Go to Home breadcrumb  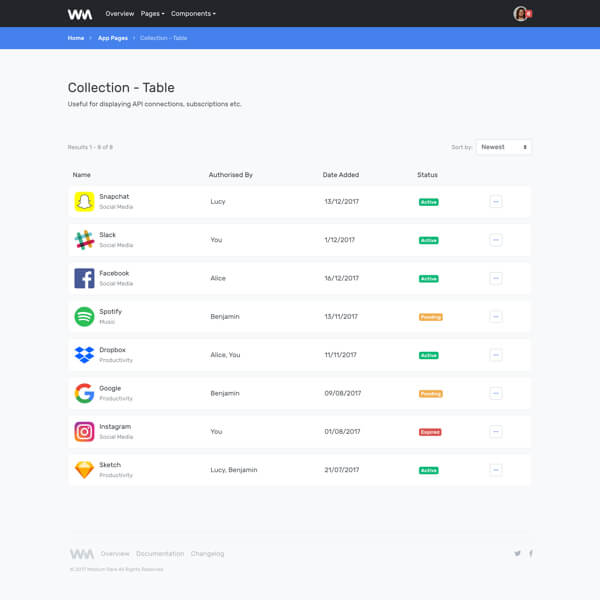point(76,38)
